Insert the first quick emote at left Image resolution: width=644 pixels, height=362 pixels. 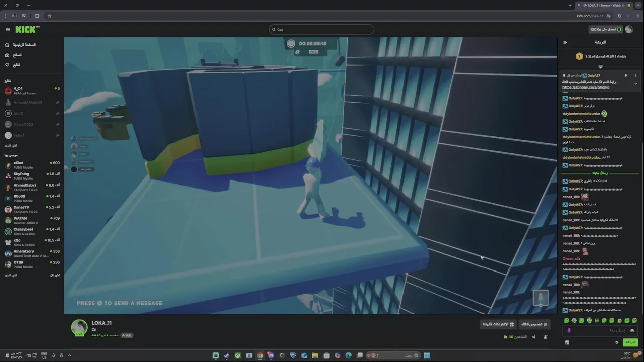click(x=567, y=320)
